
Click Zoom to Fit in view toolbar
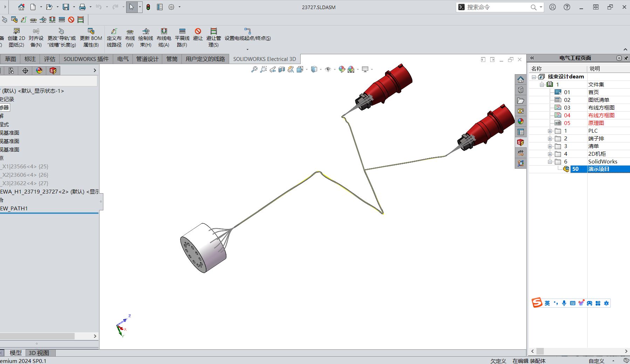point(254,69)
